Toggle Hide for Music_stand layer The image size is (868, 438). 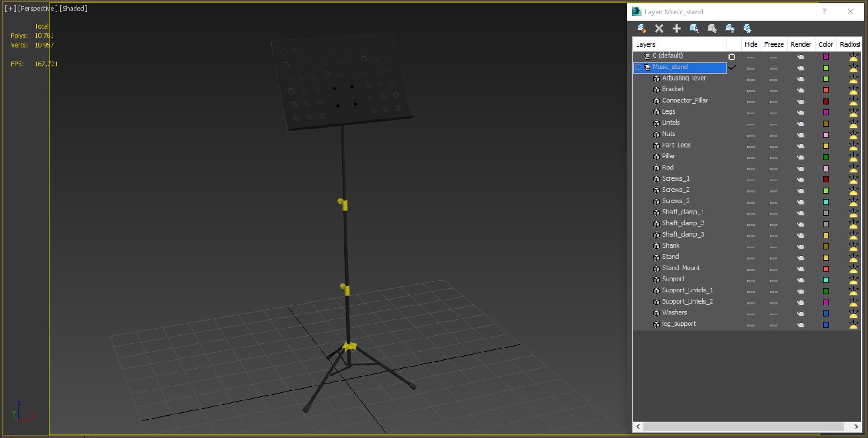coord(751,68)
